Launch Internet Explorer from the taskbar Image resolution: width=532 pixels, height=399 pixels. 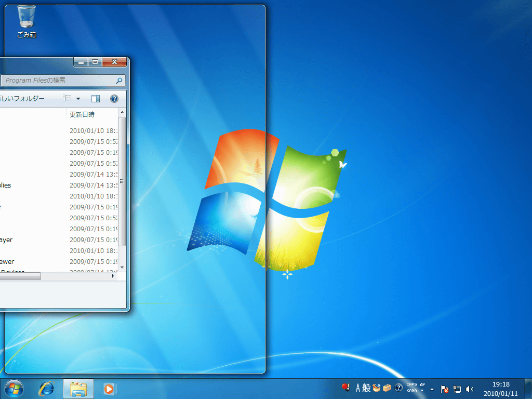click(46, 389)
